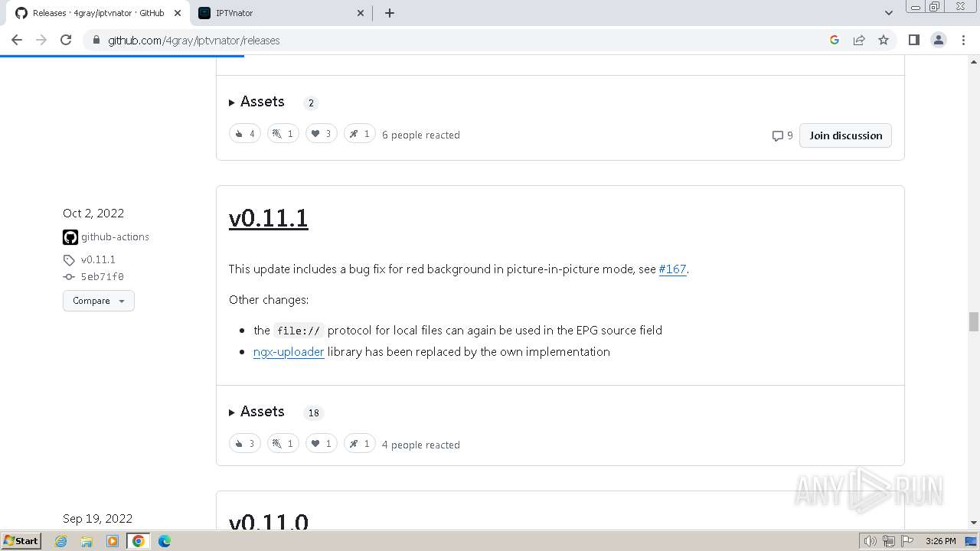Viewport: 980px width, 551px height.
Task: Bookmark this page with star icon
Action: tap(884, 40)
